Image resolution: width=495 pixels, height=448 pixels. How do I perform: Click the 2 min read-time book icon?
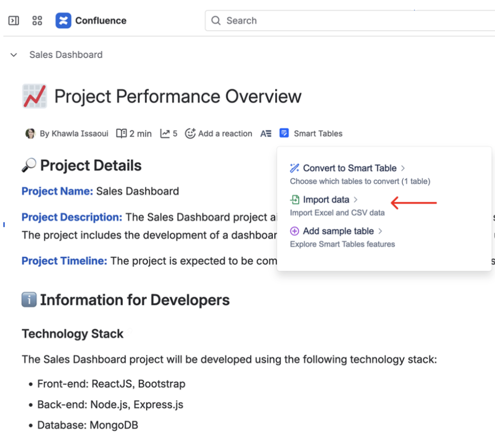click(122, 133)
